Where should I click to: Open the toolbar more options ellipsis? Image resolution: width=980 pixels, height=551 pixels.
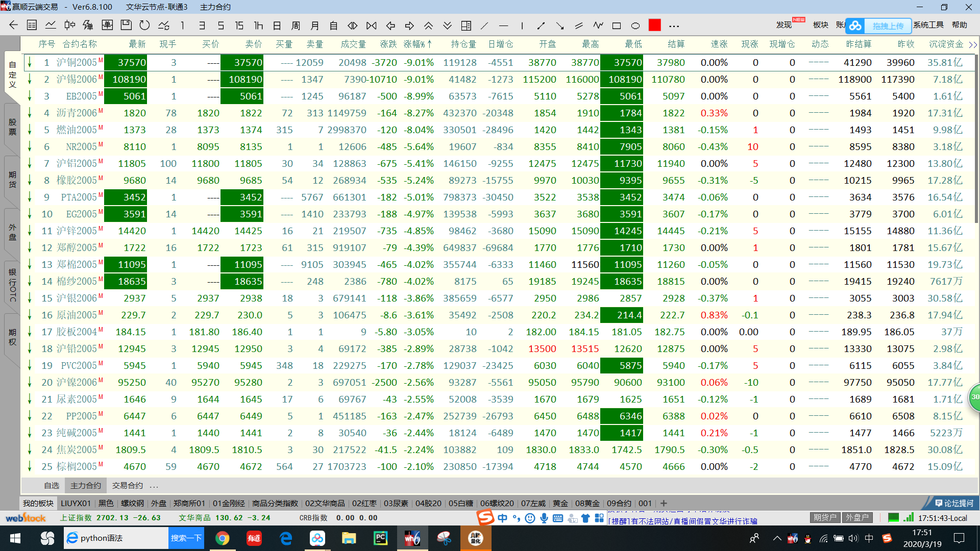[674, 26]
